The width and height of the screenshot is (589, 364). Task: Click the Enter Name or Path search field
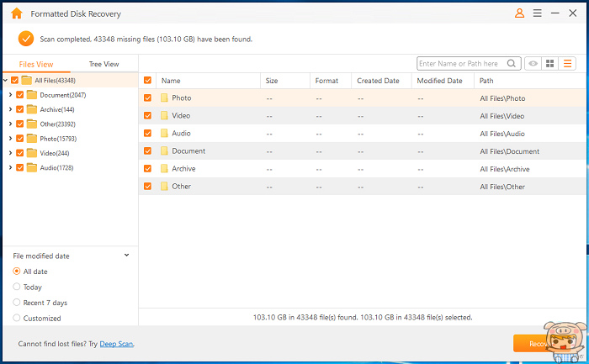[461, 63]
